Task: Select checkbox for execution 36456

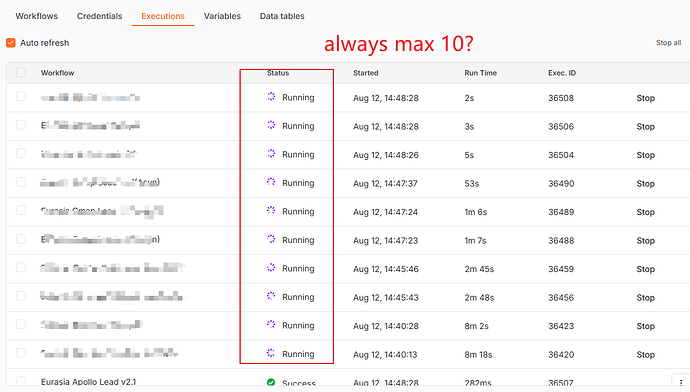Action: tap(21, 296)
